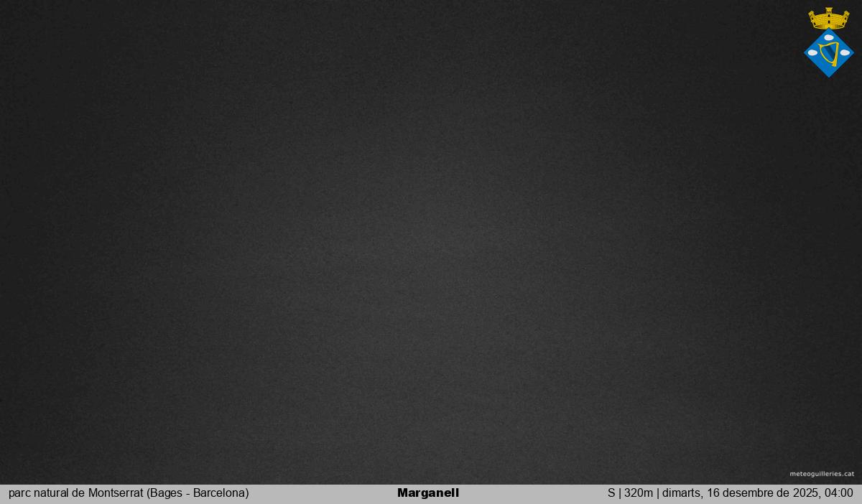This screenshot has height=504, width=862.
Task: Click the "dimarts" weekday in the footer
Action: click(680, 493)
